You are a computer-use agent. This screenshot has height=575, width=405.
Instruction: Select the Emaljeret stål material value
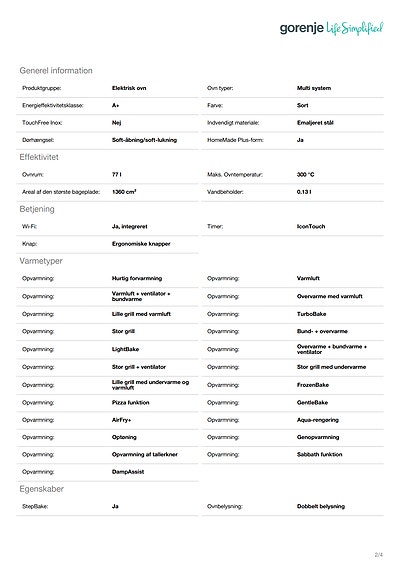[315, 122]
